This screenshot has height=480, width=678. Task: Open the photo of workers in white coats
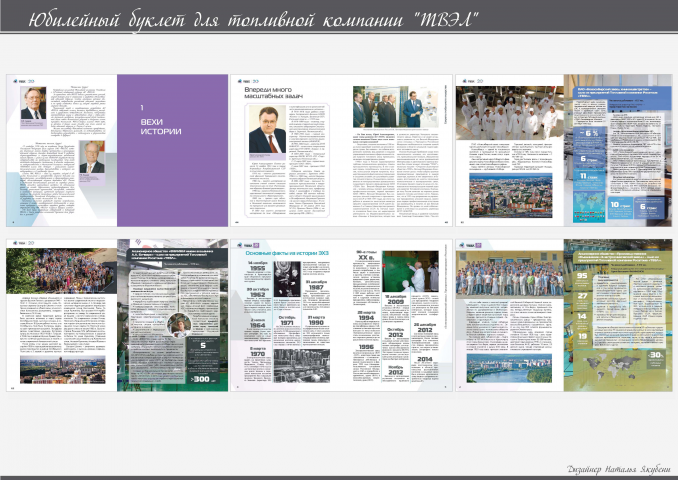click(x=510, y=112)
